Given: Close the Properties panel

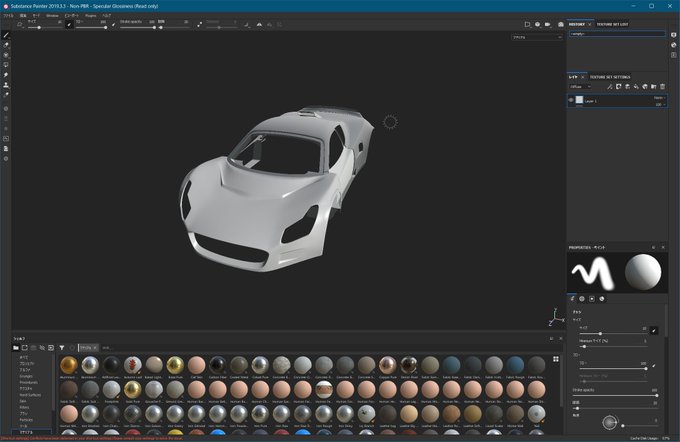Looking at the screenshot, I should pyautogui.click(x=663, y=248).
